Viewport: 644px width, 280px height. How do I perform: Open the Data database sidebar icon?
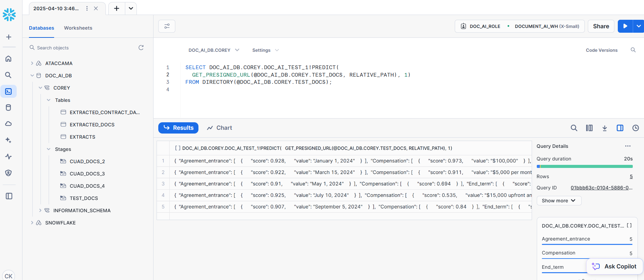9,108
